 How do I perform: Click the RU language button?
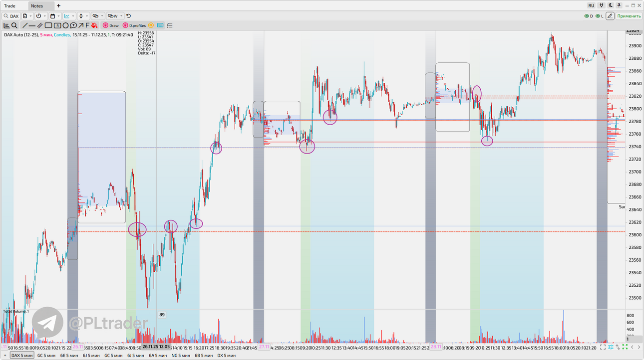[591, 5]
